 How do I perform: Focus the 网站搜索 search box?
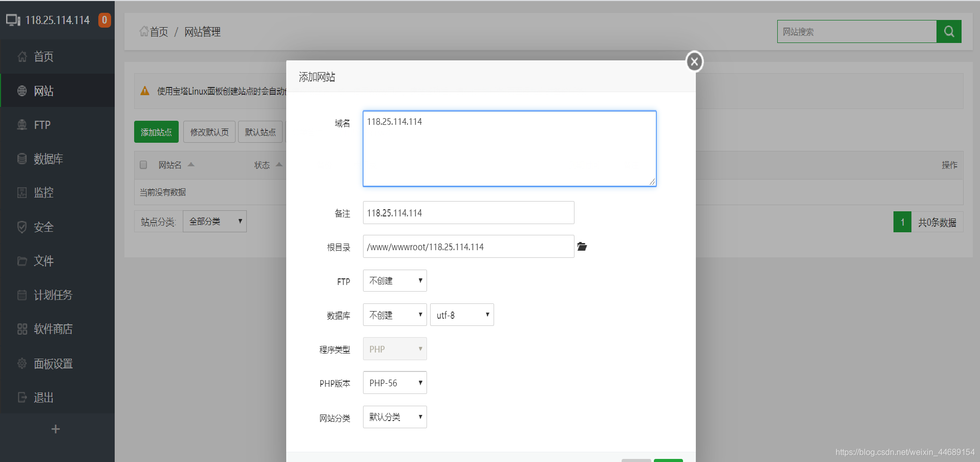[x=857, y=32]
